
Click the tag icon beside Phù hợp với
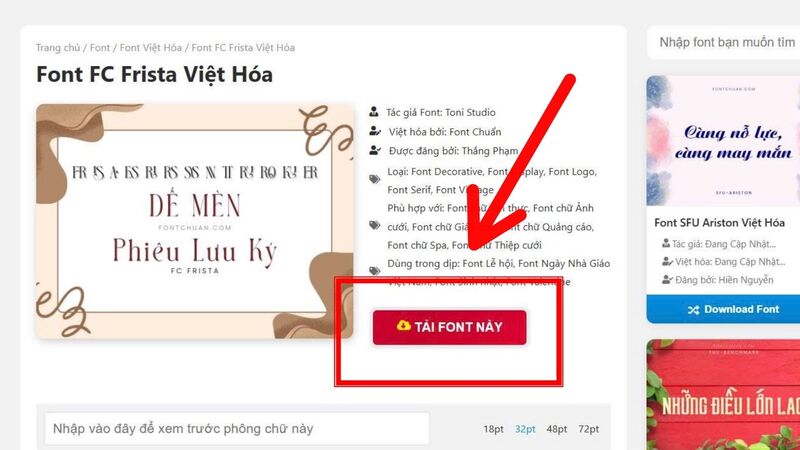click(x=375, y=226)
